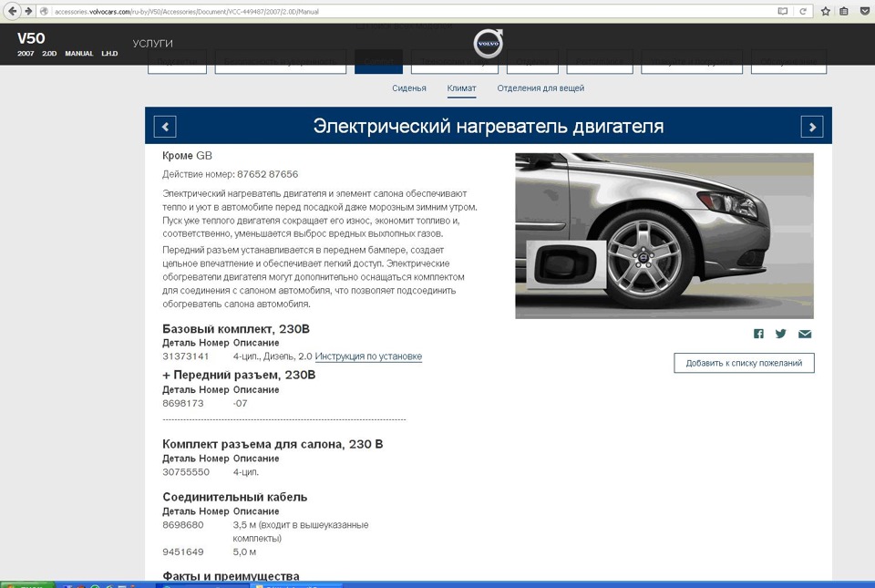
Task: Click the Кроме GB text
Action: [x=187, y=156]
